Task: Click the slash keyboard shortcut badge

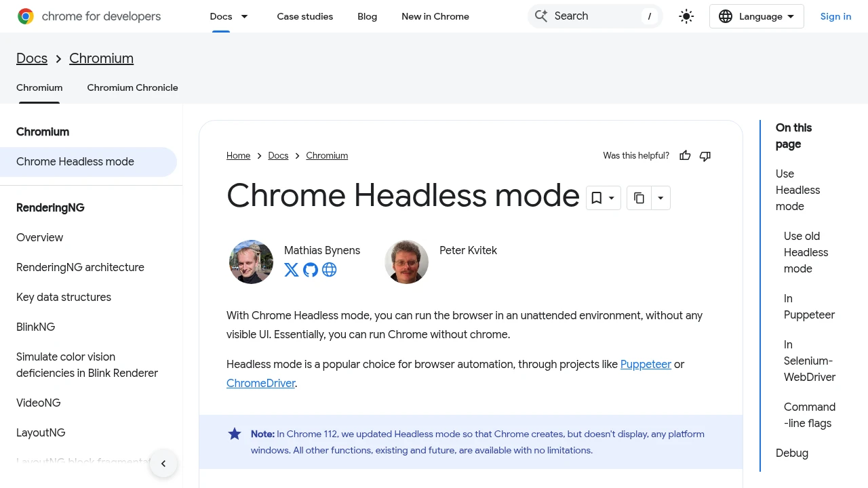Action: 650,16
